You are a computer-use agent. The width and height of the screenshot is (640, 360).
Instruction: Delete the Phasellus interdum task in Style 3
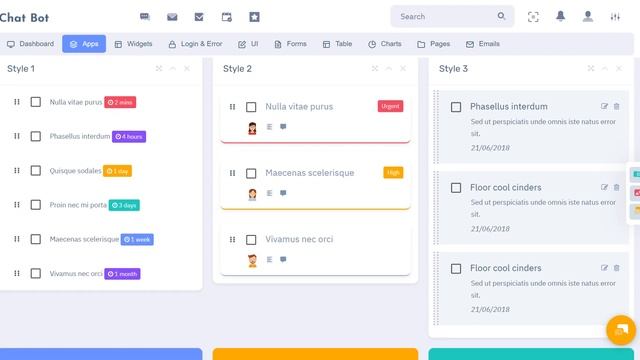pos(616,106)
